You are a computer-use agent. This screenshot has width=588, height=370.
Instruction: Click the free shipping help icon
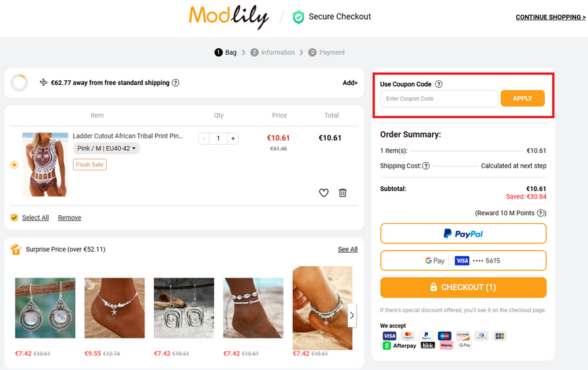(x=175, y=83)
